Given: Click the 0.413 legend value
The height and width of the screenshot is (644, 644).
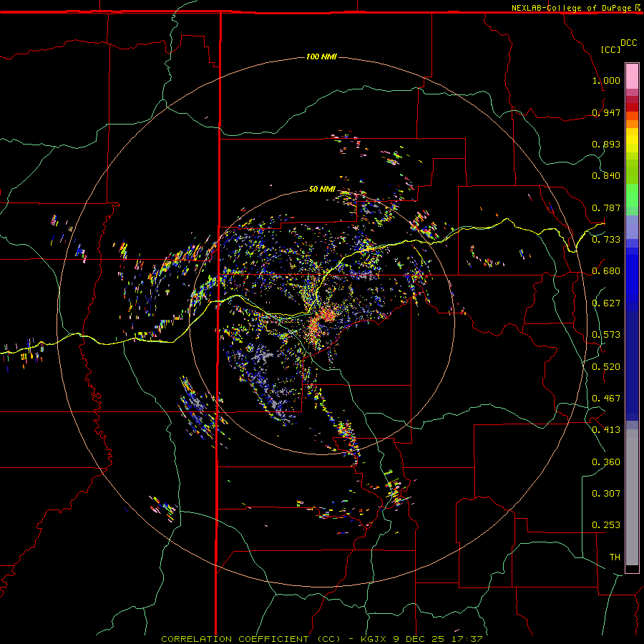Looking at the screenshot, I should click(606, 429).
